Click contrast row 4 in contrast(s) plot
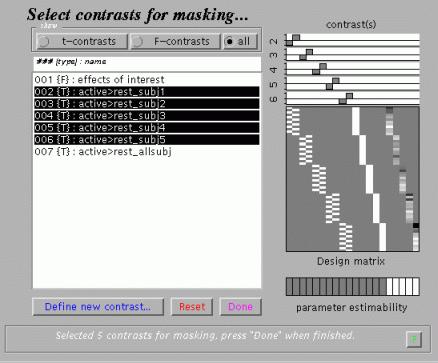The image size is (438, 363). point(353,69)
